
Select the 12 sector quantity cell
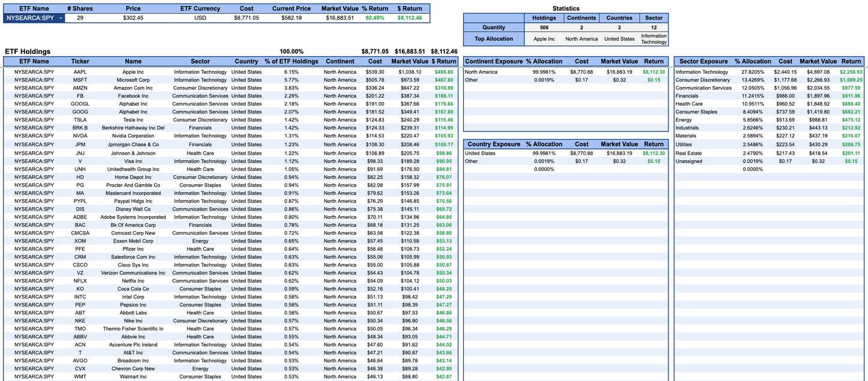click(654, 27)
